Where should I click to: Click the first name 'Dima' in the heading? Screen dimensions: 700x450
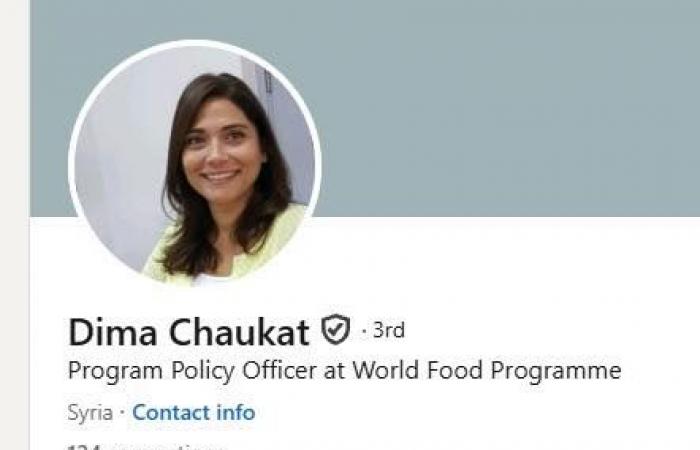113,332
